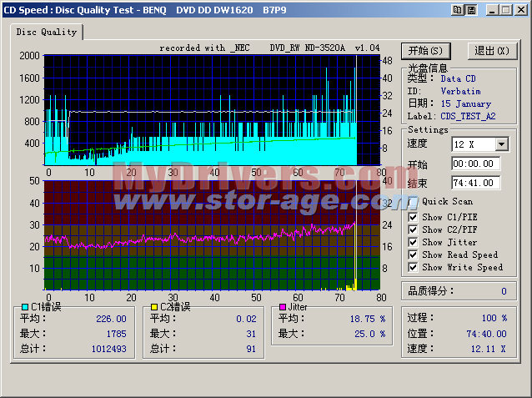The image size is (532, 398).
Task: Turn off Show Read Speed
Action: click(x=414, y=254)
